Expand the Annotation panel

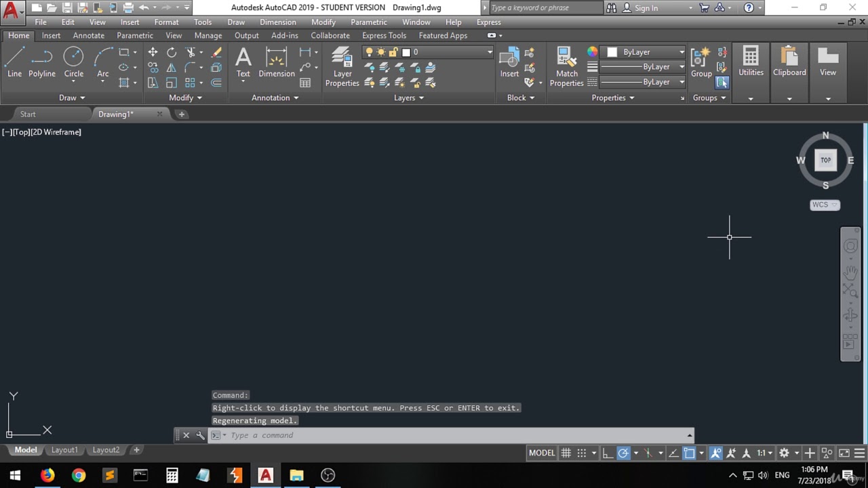(x=275, y=98)
